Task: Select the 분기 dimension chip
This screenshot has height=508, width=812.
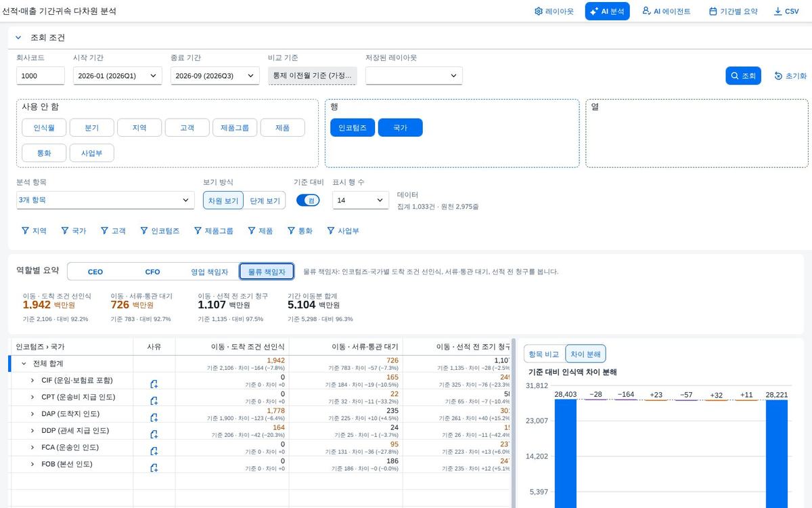Action: click(x=91, y=127)
